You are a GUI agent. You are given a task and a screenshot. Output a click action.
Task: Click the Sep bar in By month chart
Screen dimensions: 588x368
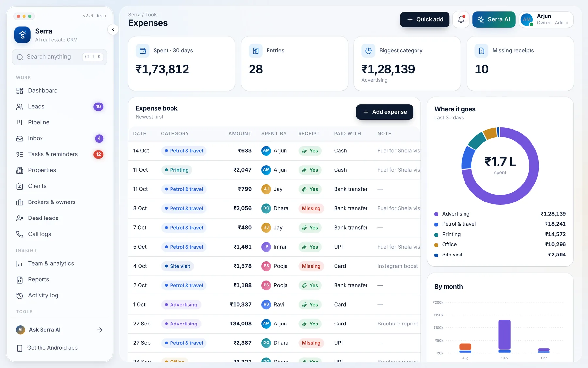(x=504, y=336)
